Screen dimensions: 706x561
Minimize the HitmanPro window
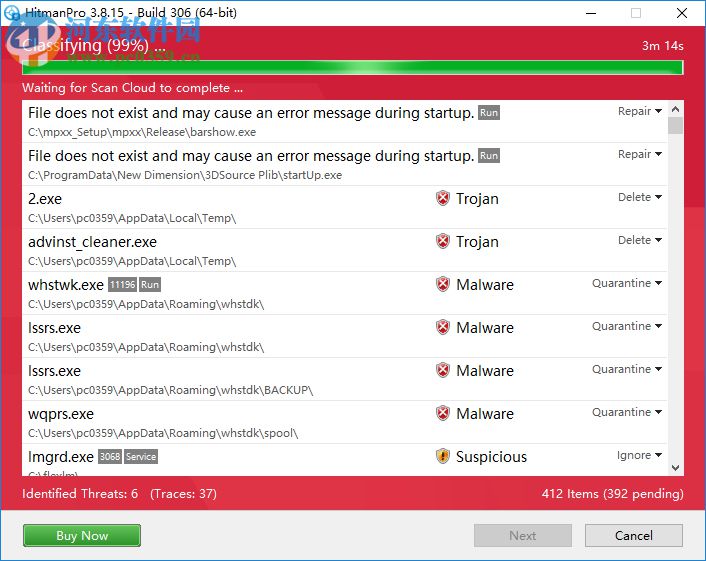coord(591,13)
